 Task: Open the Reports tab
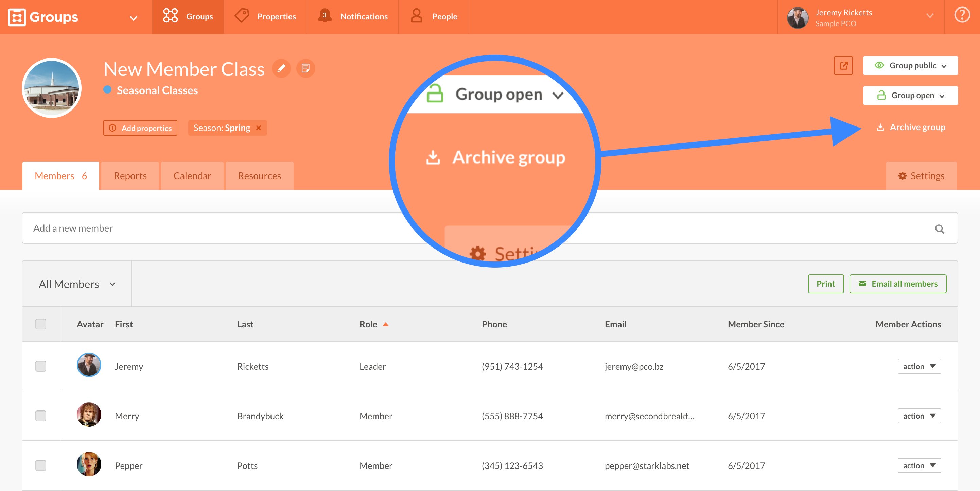point(130,175)
